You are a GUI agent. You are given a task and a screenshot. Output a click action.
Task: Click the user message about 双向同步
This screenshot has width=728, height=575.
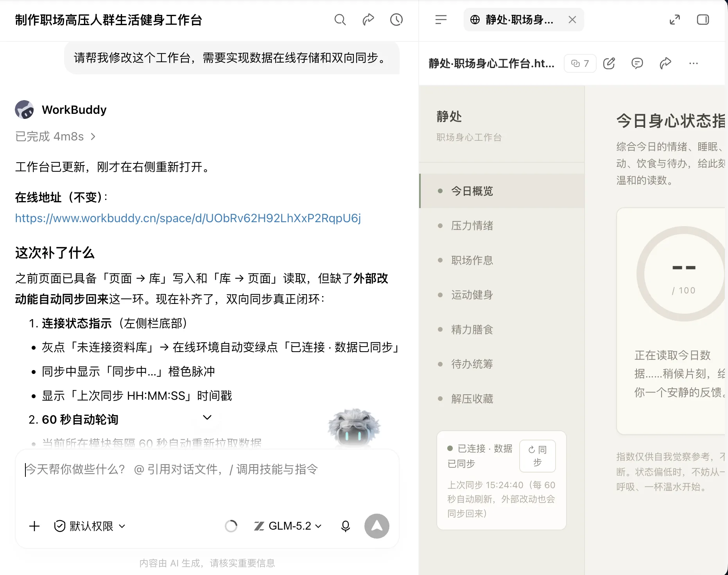(232, 58)
